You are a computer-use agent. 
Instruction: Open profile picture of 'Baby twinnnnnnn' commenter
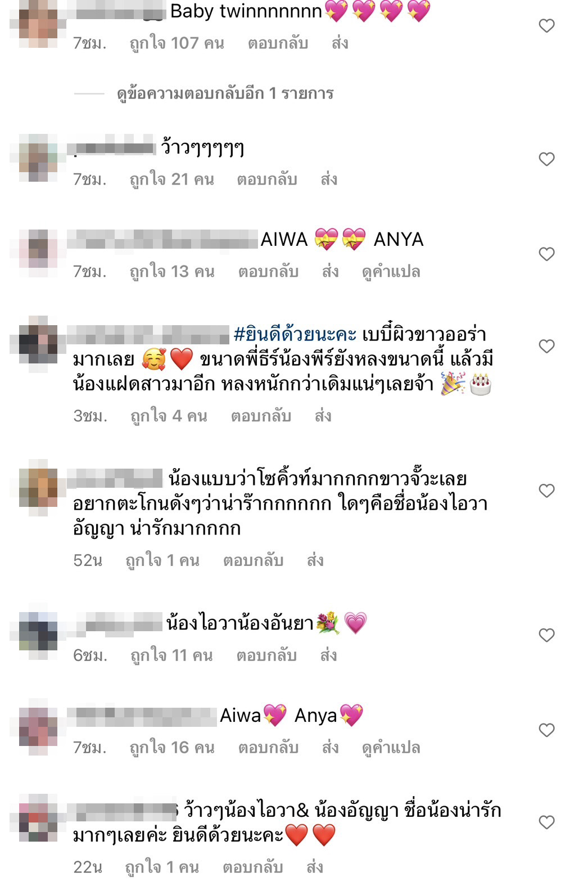click(x=38, y=24)
